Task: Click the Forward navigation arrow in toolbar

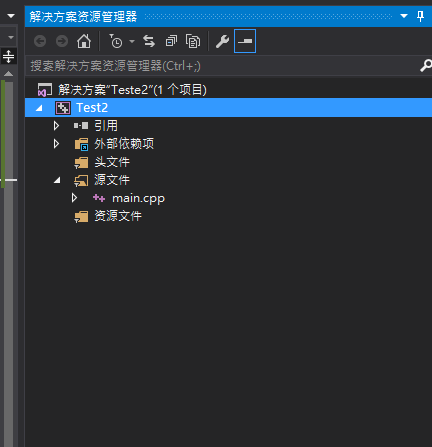Action: pos(62,41)
